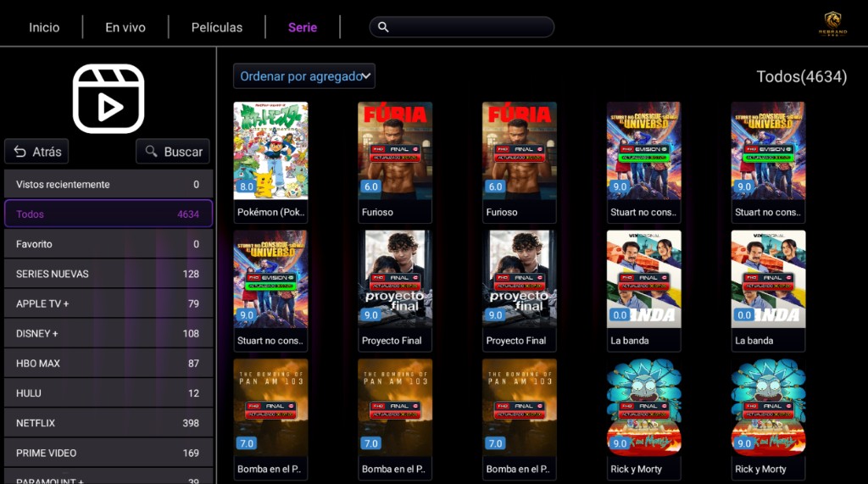
Task: Switch to the Inicio tab
Action: (x=44, y=27)
